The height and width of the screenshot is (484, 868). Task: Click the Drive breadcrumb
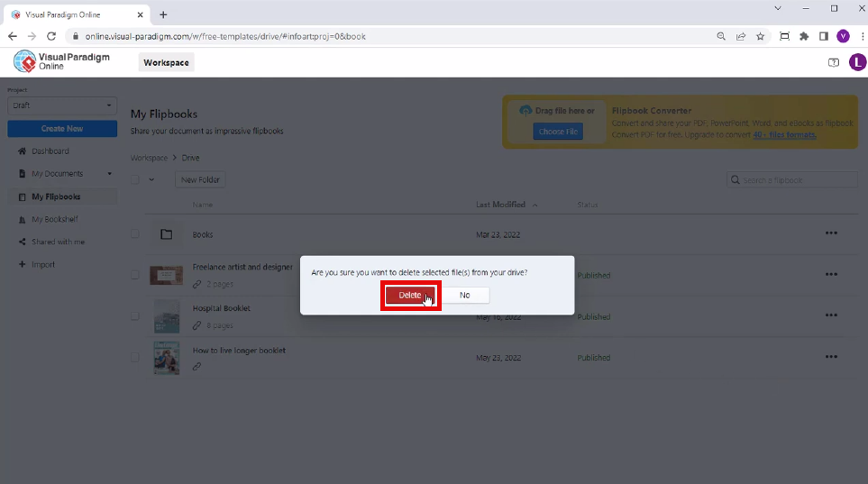tap(190, 158)
